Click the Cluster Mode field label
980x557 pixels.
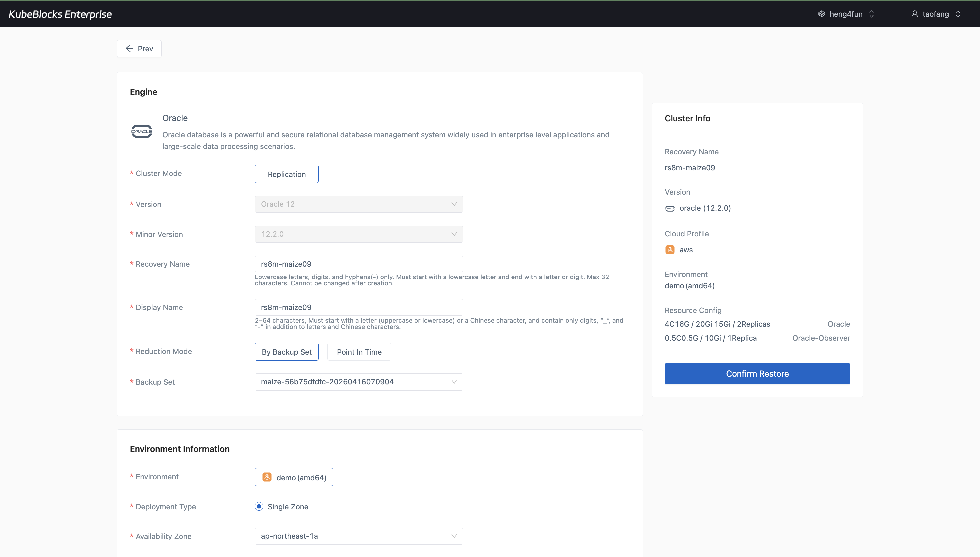click(158, 173)
